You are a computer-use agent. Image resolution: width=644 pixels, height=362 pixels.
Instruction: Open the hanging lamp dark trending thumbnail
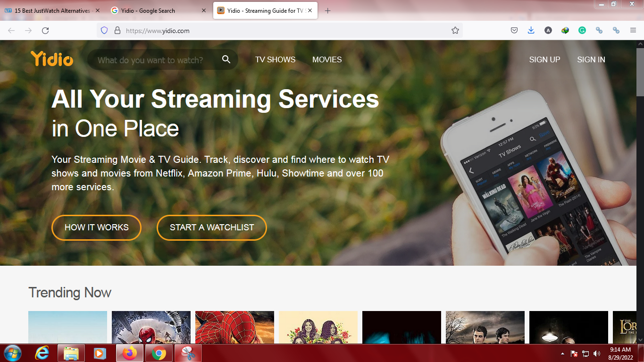click(x=569, y=327)
